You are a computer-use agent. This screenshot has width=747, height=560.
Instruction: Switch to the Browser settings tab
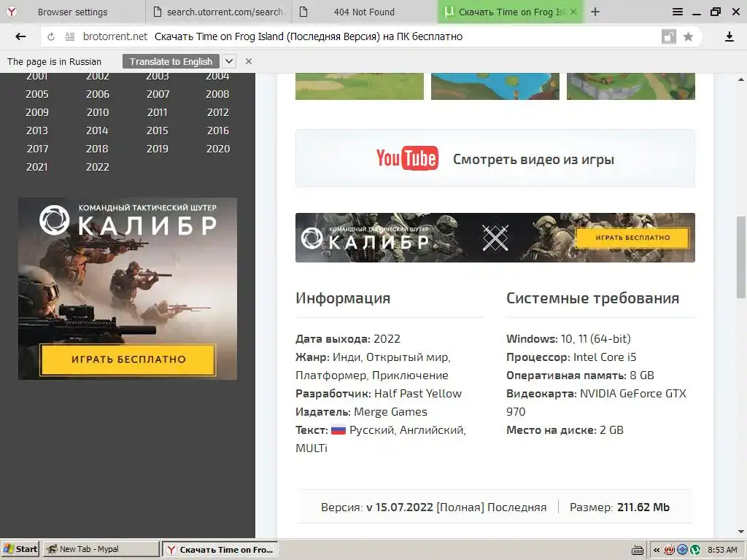[x=72, y=12]
